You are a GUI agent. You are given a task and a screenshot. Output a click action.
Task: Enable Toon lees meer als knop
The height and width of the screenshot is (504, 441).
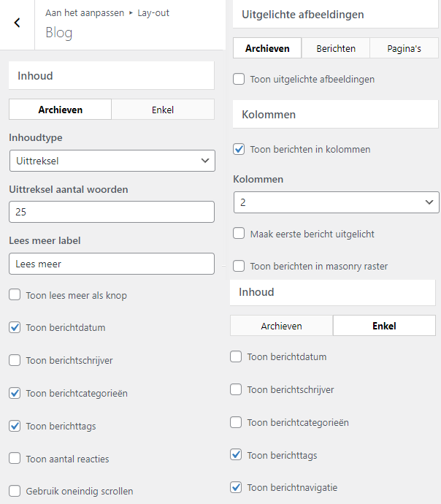pyautogui.click(x=15, y=295)
